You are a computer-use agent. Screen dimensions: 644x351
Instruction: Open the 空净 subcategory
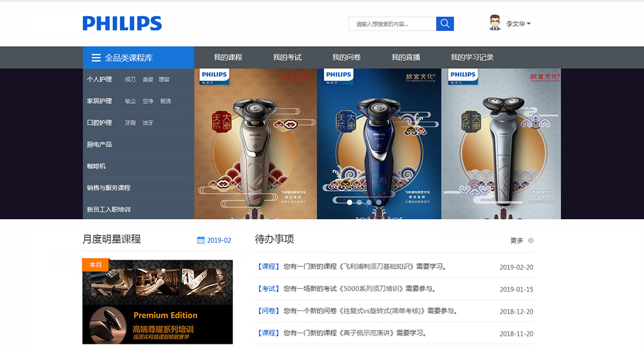(x=148, y=101)
